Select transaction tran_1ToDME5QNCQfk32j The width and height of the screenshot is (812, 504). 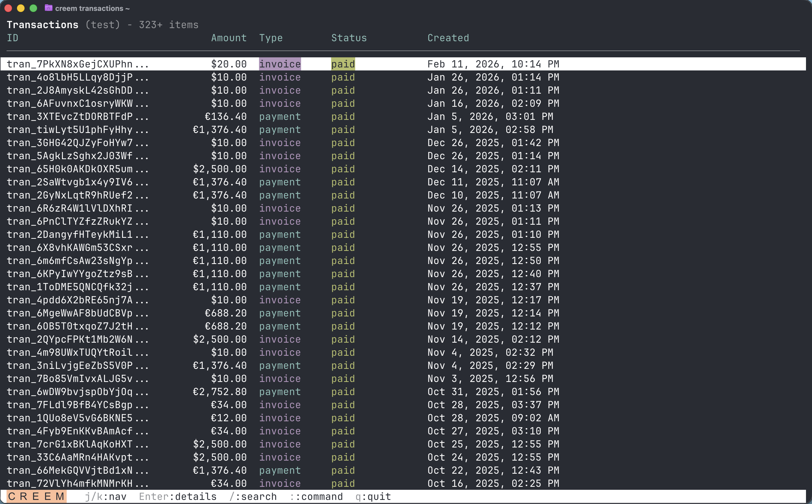[x=403, y=287]
